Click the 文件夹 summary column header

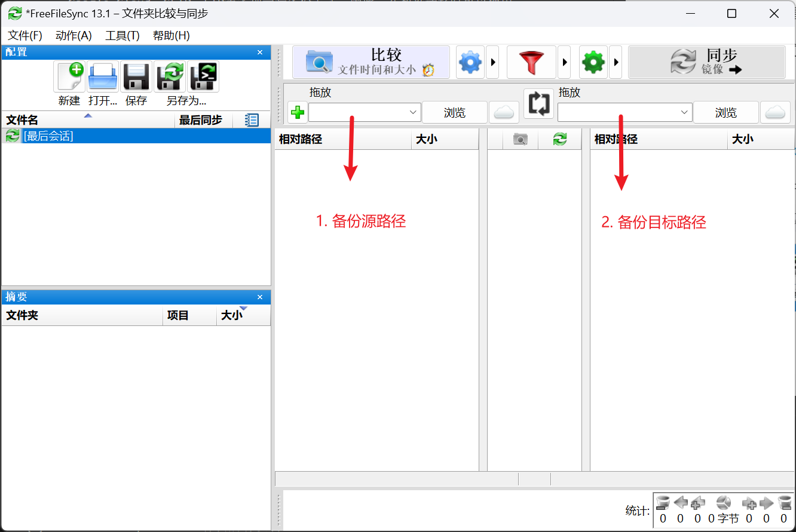tap(82, 315)
